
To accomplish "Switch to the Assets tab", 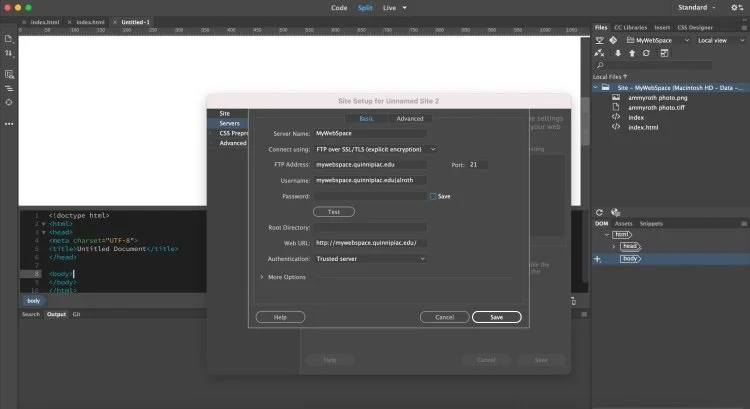I will click(x=623, y=224).
